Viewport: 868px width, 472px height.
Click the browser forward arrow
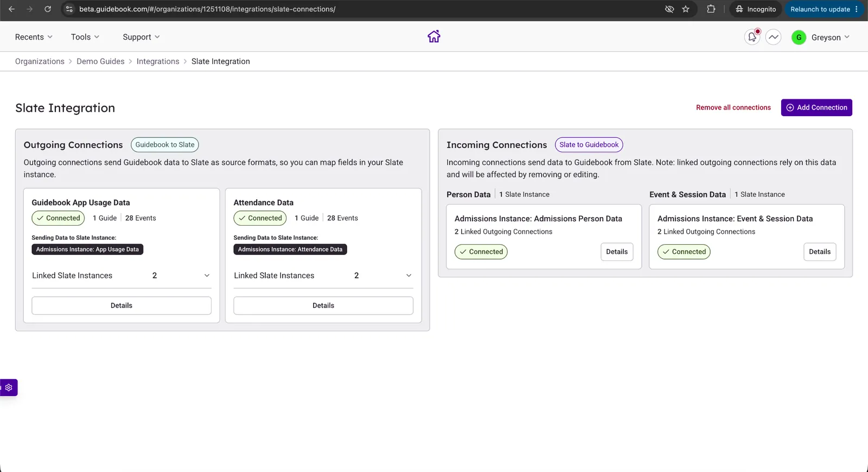pyautogui.click(x=29, y=9)
